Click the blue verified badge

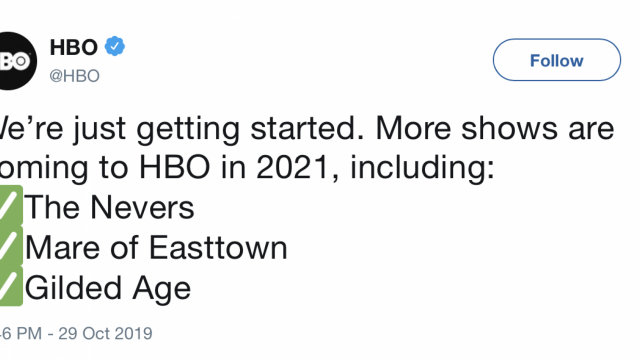point(115,46)
